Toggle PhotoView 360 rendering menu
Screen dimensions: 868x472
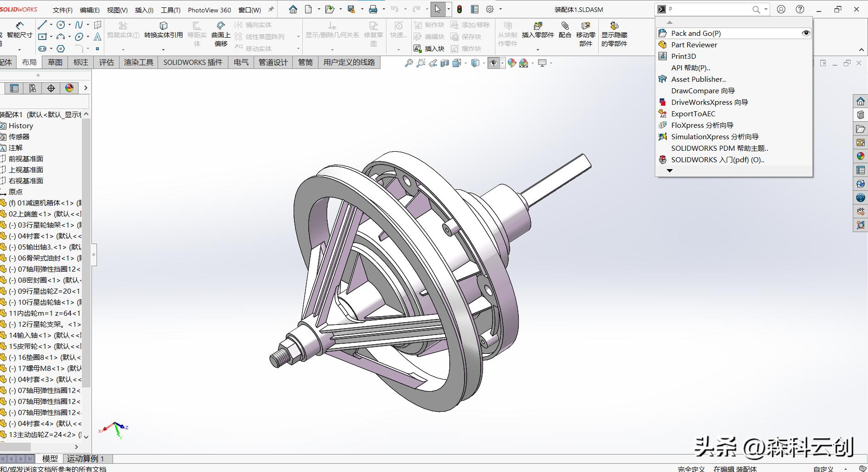coord(209,9)
